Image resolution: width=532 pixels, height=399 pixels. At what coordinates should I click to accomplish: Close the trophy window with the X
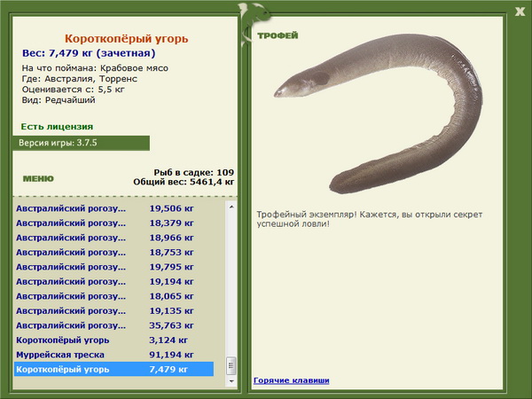pyautogui.click(x=520, y=12)
